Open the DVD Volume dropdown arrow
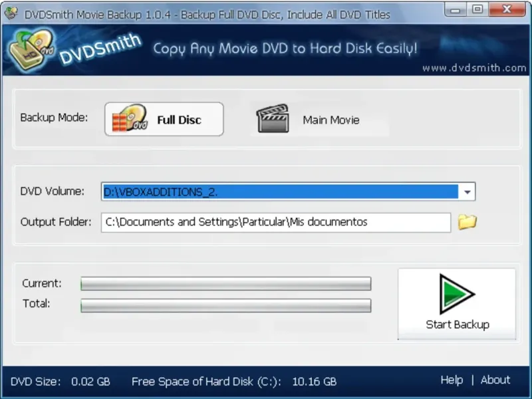 [x=467, y=192]
